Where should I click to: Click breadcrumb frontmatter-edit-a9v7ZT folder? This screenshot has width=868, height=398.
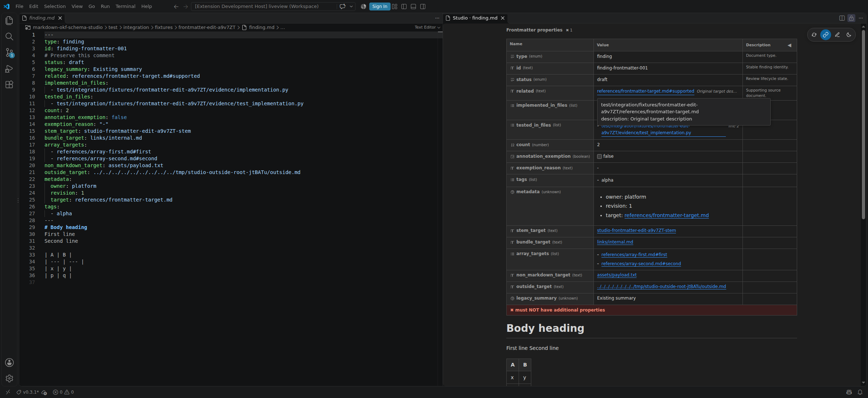[207, 27]
